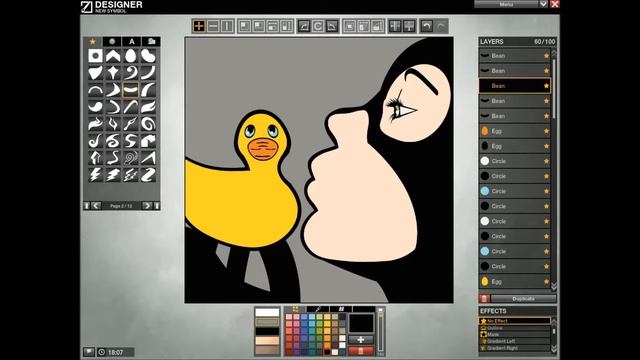Select the spiral shape in the palette
640x360 pixels.
(148, 124)
